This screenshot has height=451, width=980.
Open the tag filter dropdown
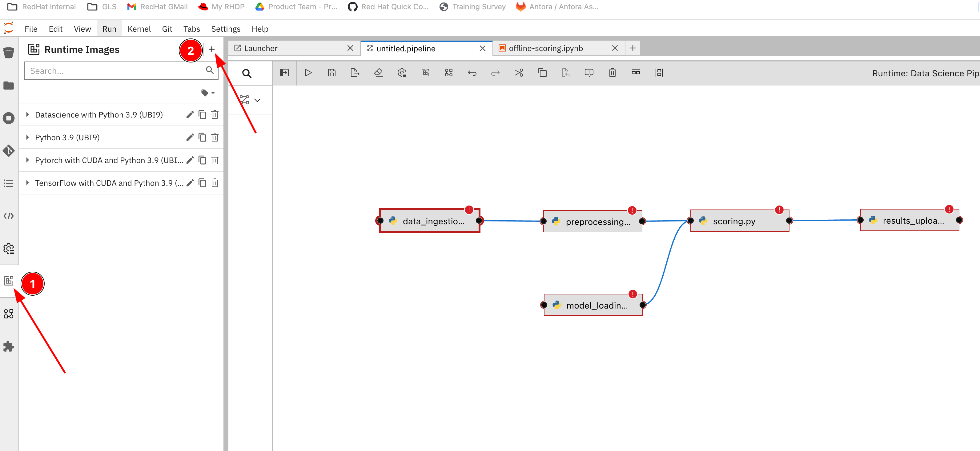(x=208, y=93)
